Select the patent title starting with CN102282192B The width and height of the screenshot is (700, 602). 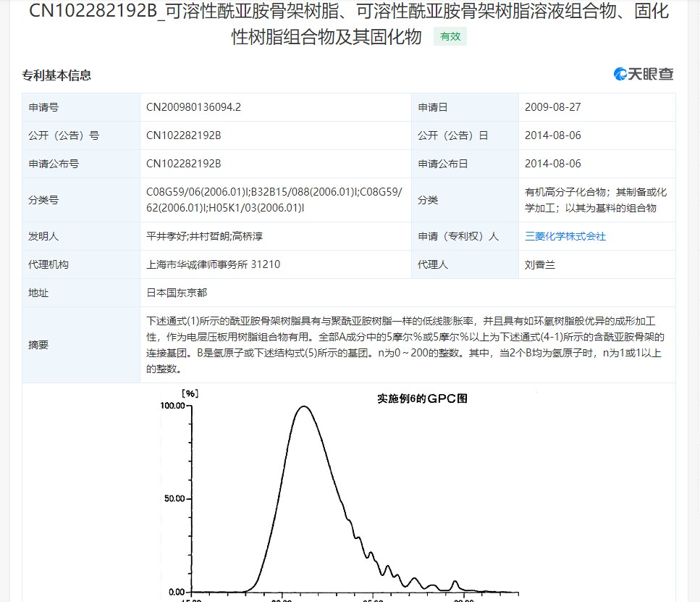click(349, 24)
